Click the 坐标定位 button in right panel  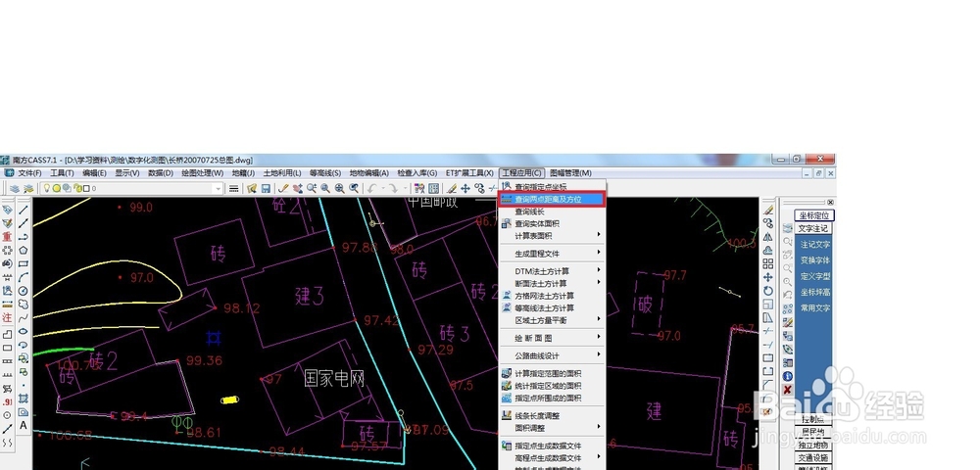[813, 214]
